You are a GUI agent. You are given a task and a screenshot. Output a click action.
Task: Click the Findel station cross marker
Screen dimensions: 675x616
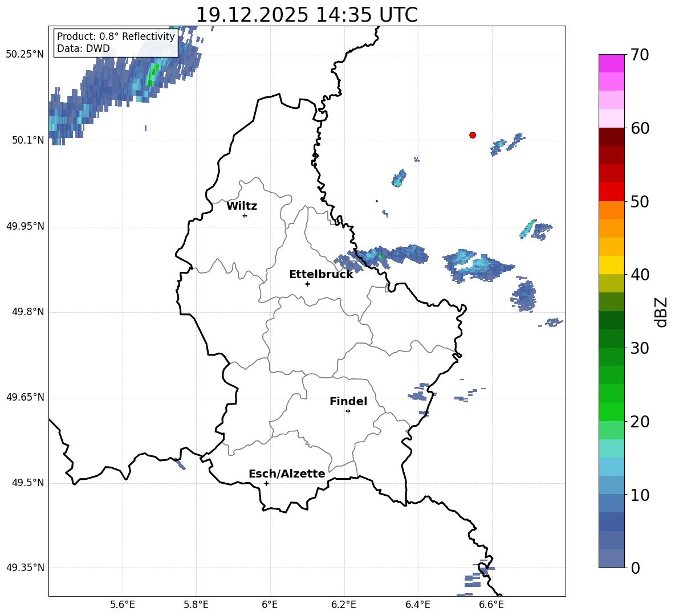(348, 411)
